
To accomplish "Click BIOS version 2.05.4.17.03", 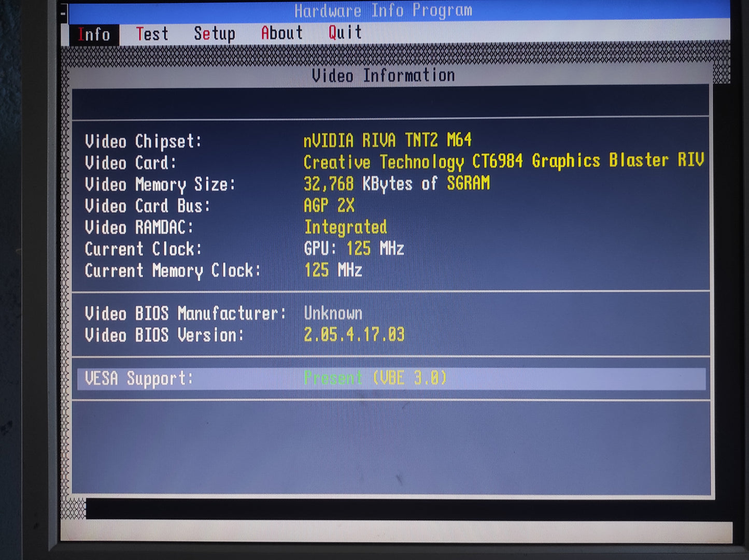I will coord(354,335).
